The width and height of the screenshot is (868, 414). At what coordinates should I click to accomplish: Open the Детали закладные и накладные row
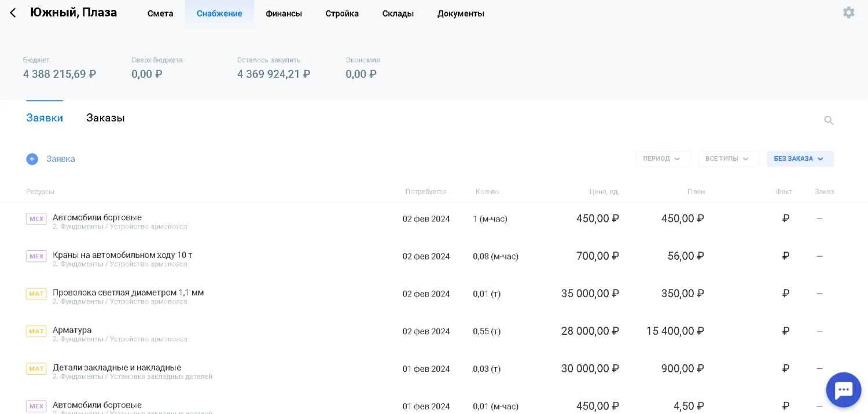pos(117,368)
